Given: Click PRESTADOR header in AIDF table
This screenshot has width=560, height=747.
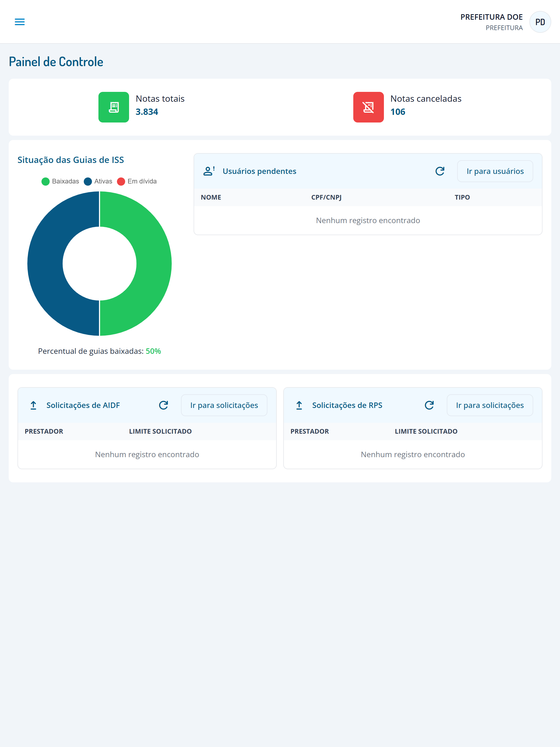Looking at the screenshot, I should click(44, 431).
